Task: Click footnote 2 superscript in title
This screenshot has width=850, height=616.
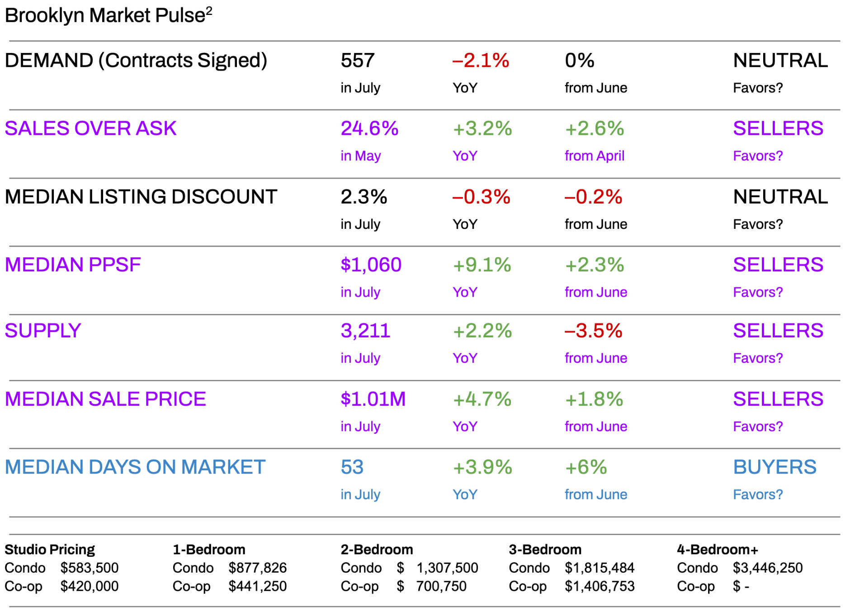Action: (x=209, y=10)
